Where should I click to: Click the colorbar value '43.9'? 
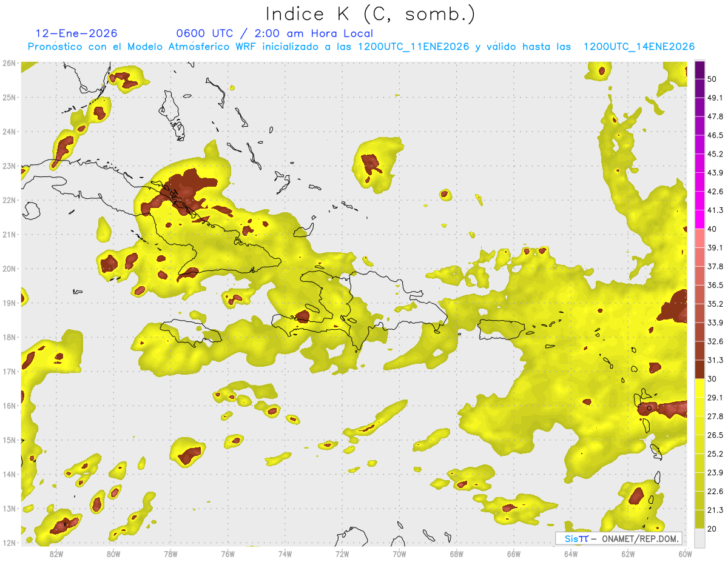[x=715, y=173]
